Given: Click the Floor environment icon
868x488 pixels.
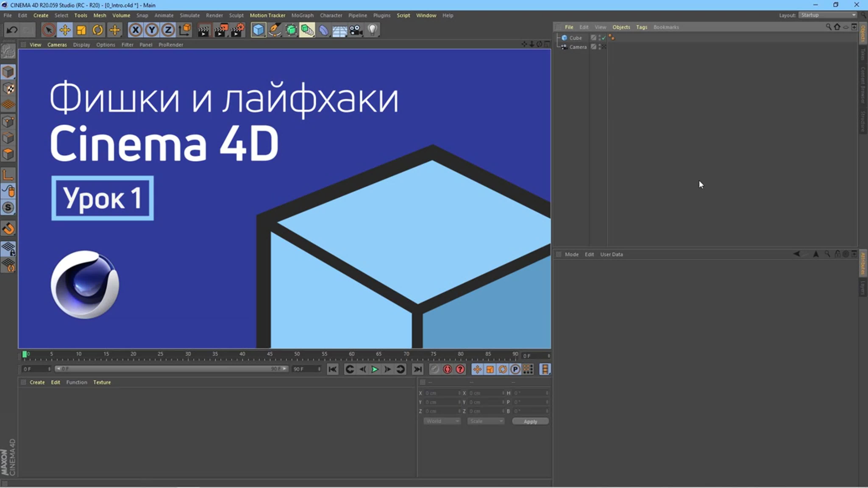Looking at the screenshot, I should coord(340,30).
